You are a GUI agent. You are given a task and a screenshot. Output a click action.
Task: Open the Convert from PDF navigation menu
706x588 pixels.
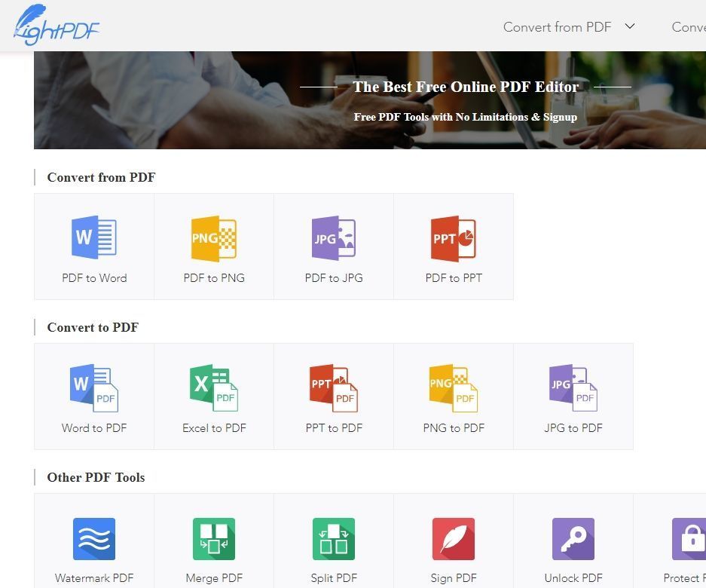click(x=558, y=26)
